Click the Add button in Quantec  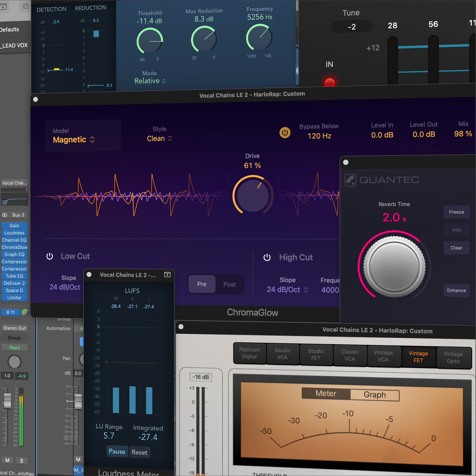pyautogui.click(x=456, y=230)
